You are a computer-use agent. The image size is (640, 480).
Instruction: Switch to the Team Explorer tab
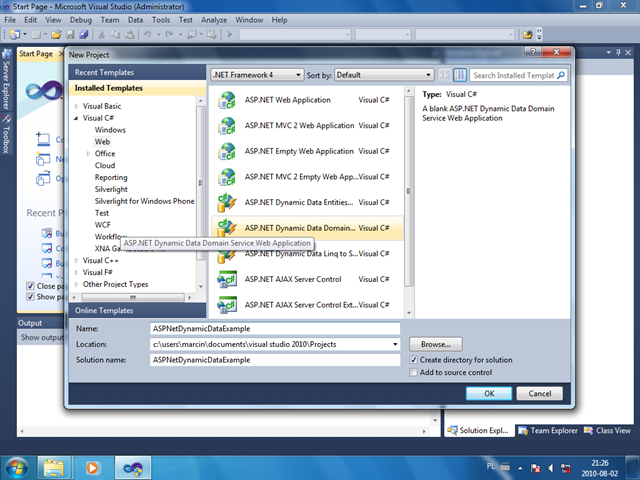point(548,431)
